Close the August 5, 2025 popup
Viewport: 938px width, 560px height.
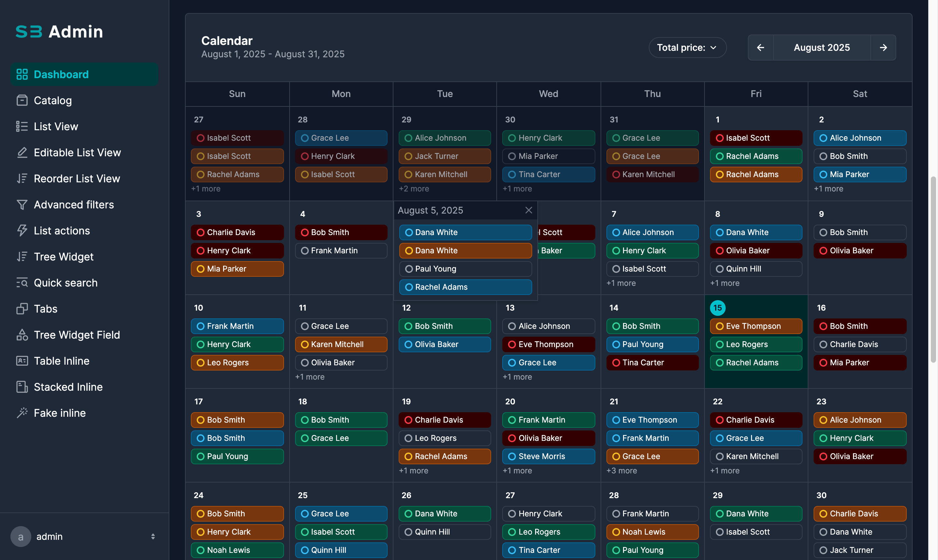(529, 210)
